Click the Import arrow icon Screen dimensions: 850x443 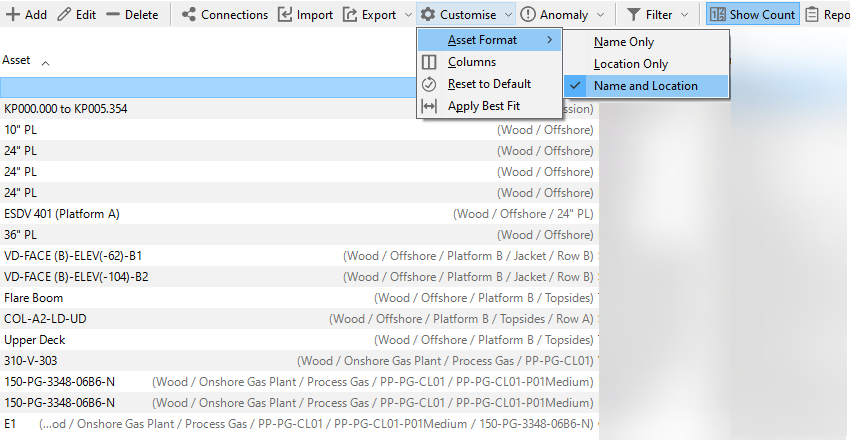(x=285, y=15)
